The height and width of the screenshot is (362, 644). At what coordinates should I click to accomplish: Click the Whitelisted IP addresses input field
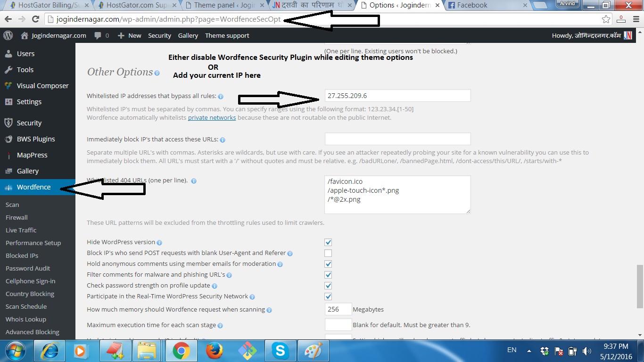tap(397, 96)
